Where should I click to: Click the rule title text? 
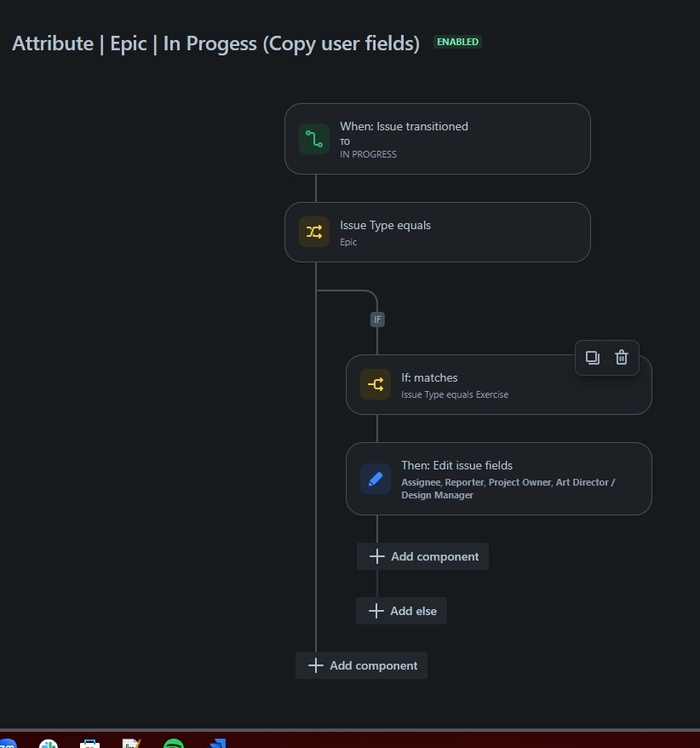coord(215,43)
